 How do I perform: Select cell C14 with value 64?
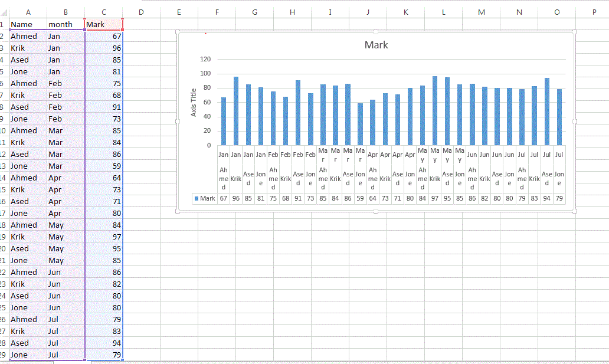point(104,178)
